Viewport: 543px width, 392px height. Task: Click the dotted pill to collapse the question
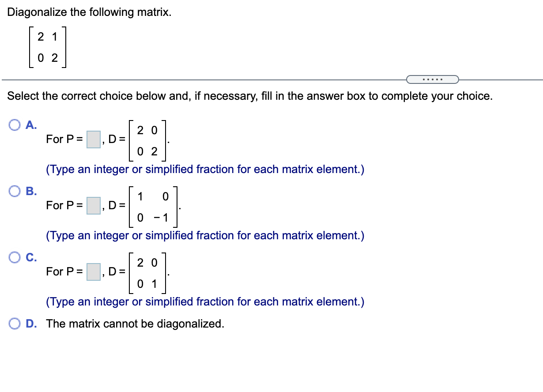(x=432, y=79)
